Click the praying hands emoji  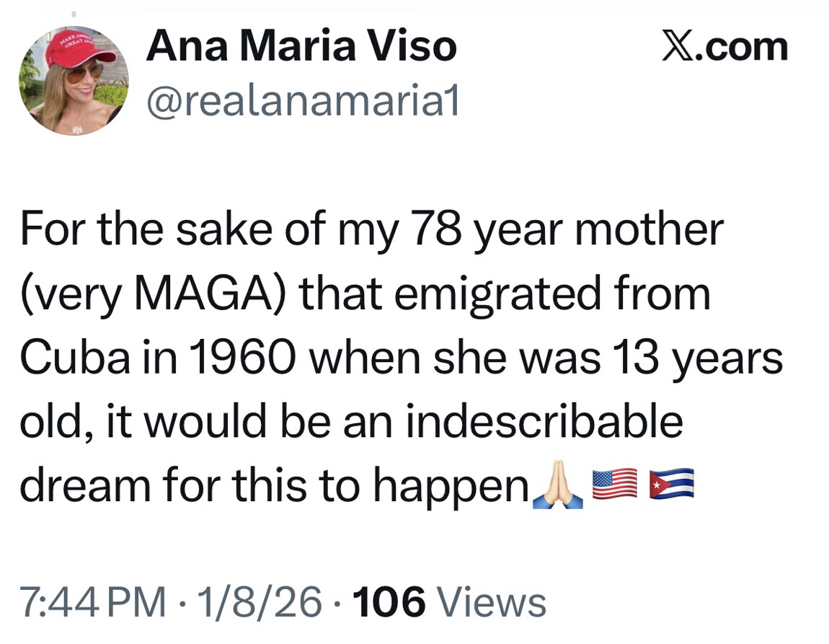(x=557, y=487)
